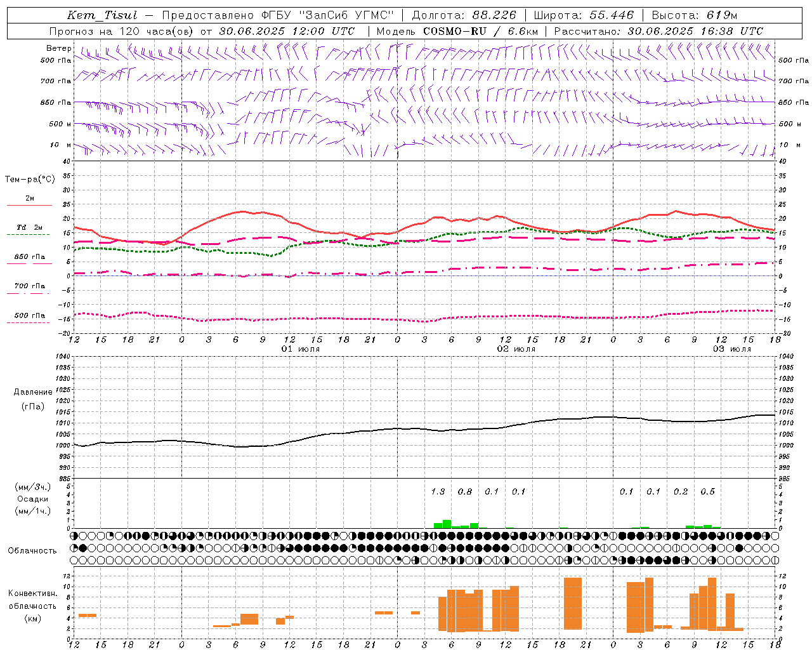Click the 700 гПа temperature legend entry
The image size is (812, 650).
tap(29, 286)
